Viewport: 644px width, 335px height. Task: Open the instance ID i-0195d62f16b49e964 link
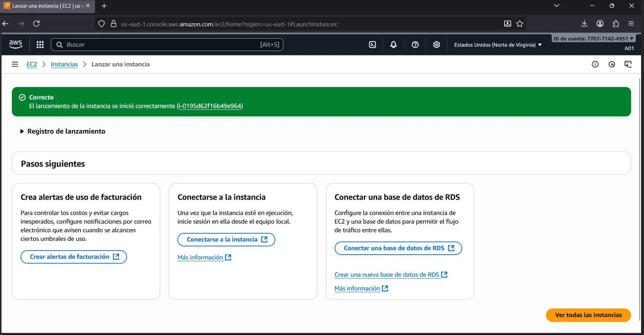click(x=210, y=106)
